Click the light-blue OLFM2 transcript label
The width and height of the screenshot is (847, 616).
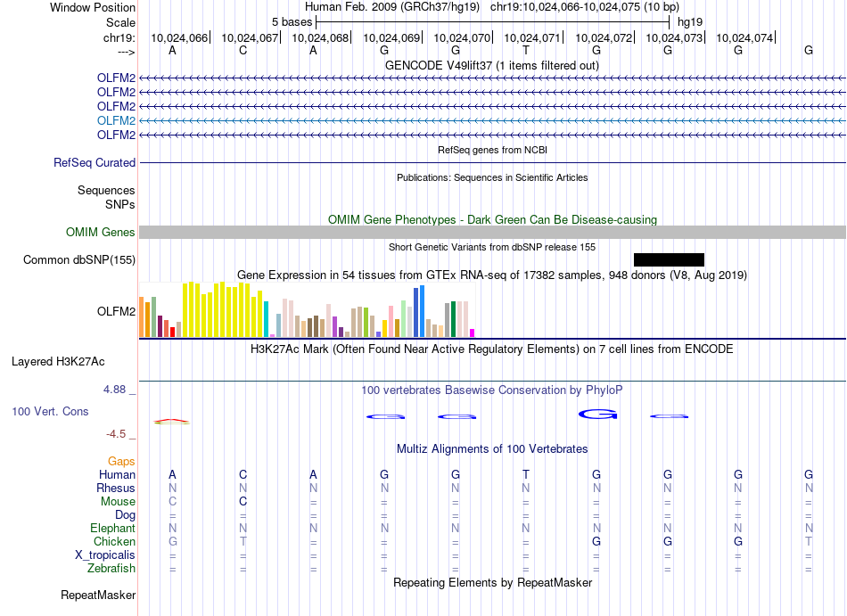click(x=116, y=120)
